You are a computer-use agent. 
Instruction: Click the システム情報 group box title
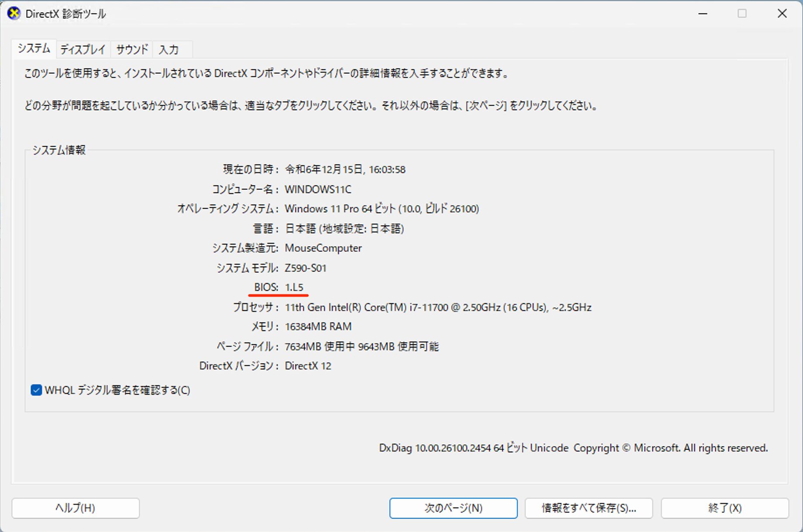[59, 150]
